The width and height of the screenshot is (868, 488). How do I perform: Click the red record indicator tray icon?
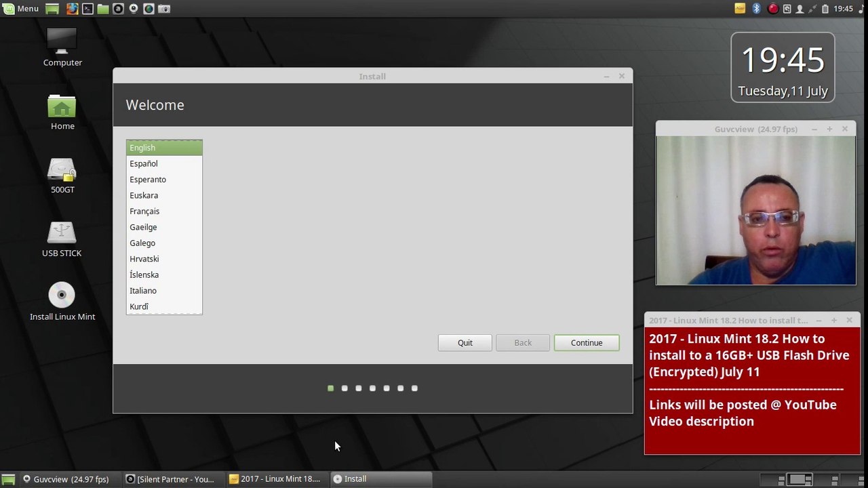tap(772, 9)
